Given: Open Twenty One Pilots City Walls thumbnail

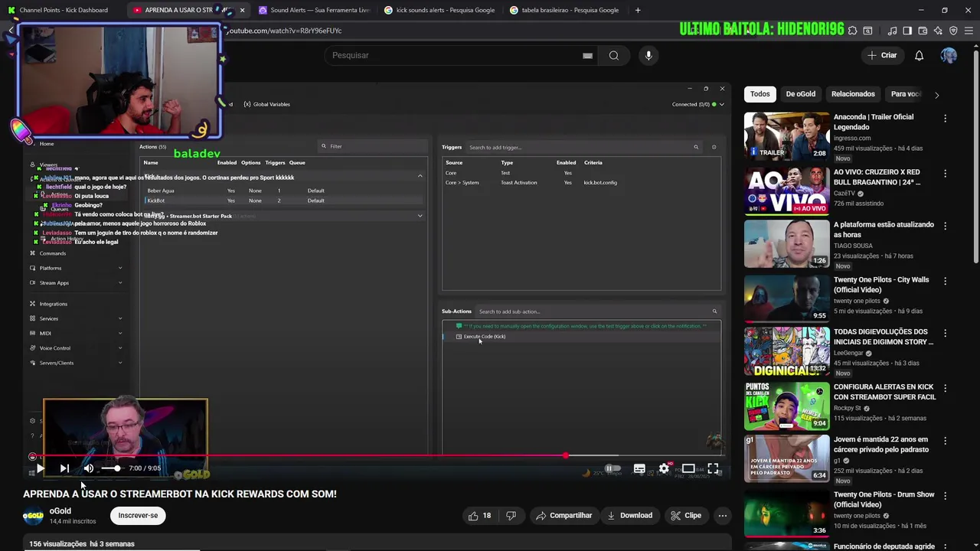Looking at the screenshot, I should 786,298.
